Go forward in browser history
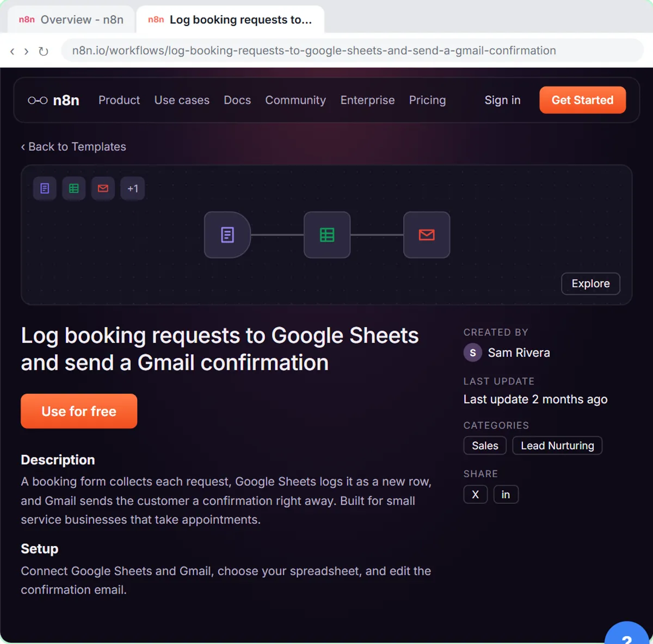 [26, 51]
